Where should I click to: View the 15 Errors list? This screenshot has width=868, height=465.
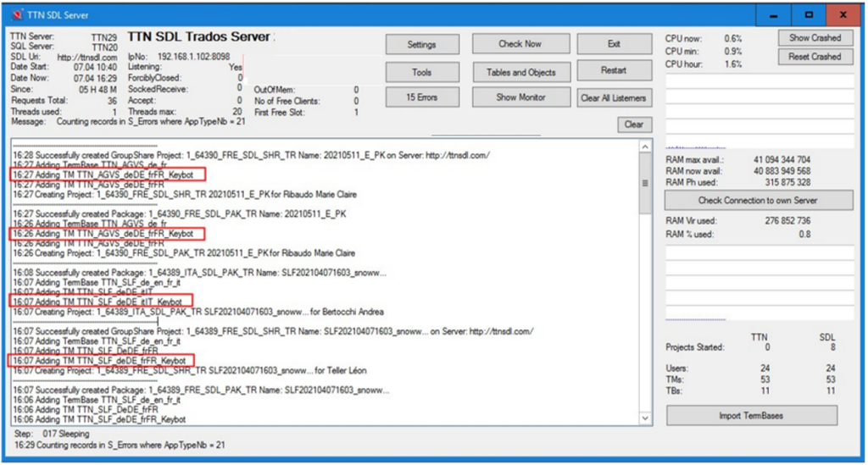[421, 97]
